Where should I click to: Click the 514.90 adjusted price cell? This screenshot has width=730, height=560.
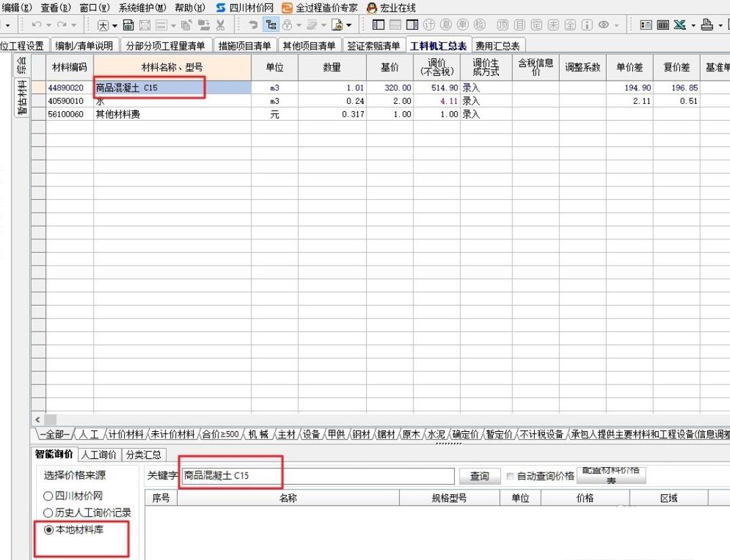click(x=437, y=87)
